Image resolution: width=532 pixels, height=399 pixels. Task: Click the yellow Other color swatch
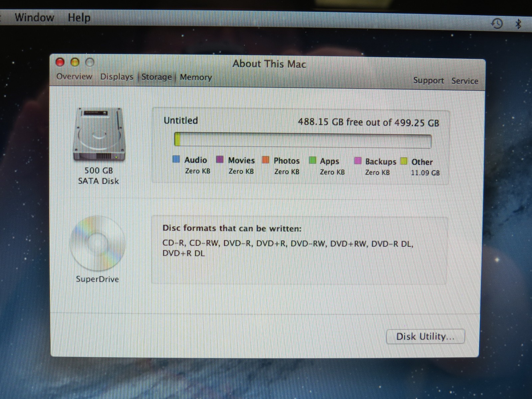click(x=404, y=161)
